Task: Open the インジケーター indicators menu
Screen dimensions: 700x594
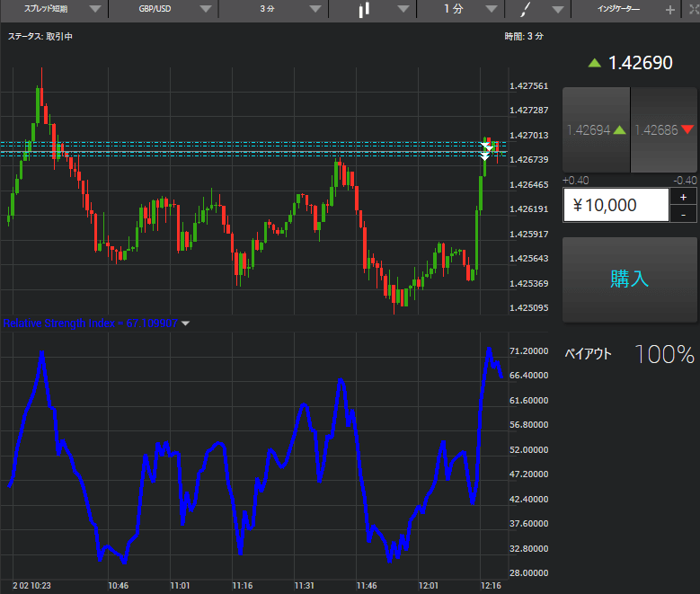Action: click(x=618, y=9)
